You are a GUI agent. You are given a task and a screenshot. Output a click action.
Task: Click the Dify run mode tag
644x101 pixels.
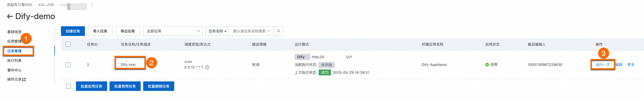click(302, 57)
